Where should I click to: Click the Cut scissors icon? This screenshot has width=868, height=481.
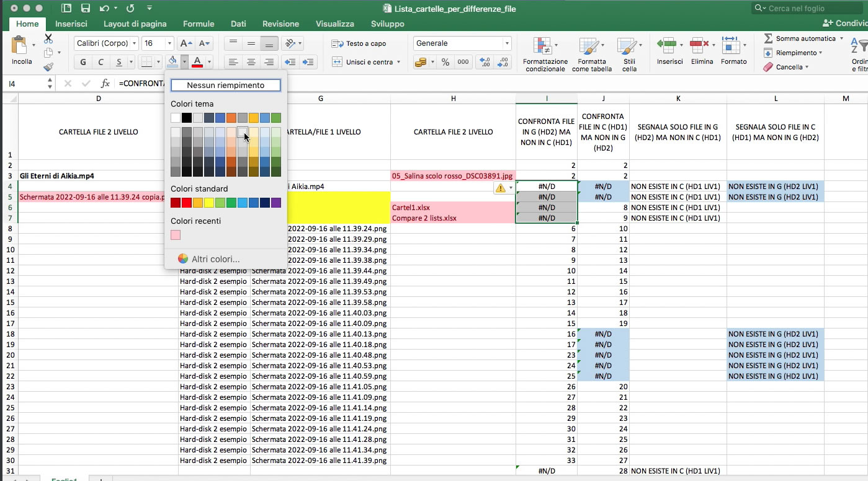pyautogui.click(x=48, y=38)
